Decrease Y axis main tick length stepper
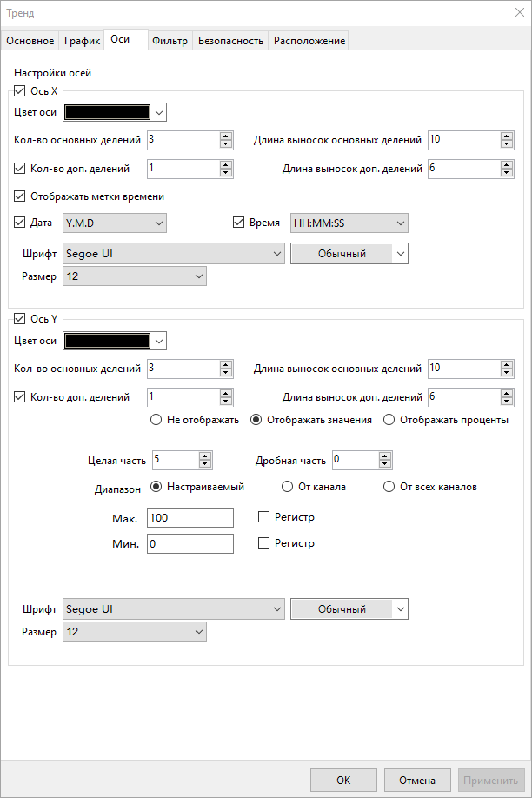Viewport: 532px width, 798px height. point(506,373)
